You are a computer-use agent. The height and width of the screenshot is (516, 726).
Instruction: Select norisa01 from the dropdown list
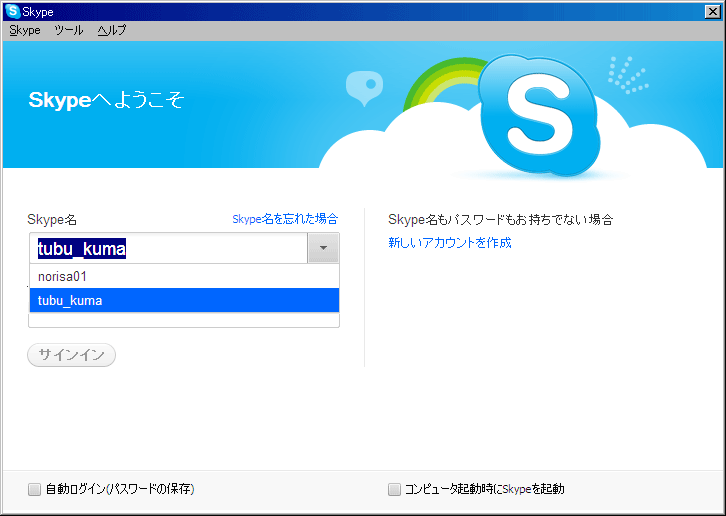coord(184,277)
